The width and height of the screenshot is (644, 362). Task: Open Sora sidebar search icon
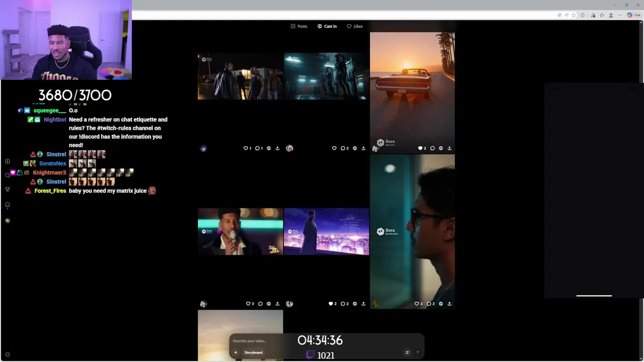(8, 175)
